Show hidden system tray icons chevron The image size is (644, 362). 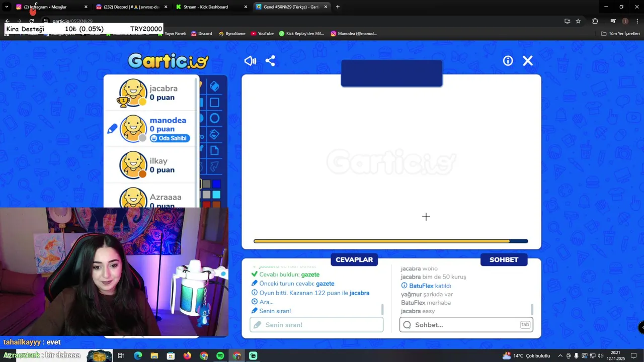(x=560, y=356)
